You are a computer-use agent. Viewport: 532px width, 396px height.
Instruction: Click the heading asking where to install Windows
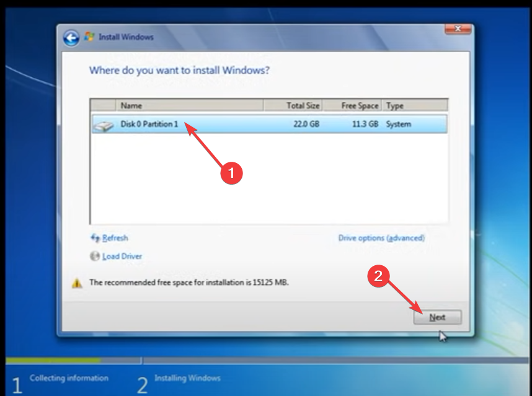(x=179, y=71)
